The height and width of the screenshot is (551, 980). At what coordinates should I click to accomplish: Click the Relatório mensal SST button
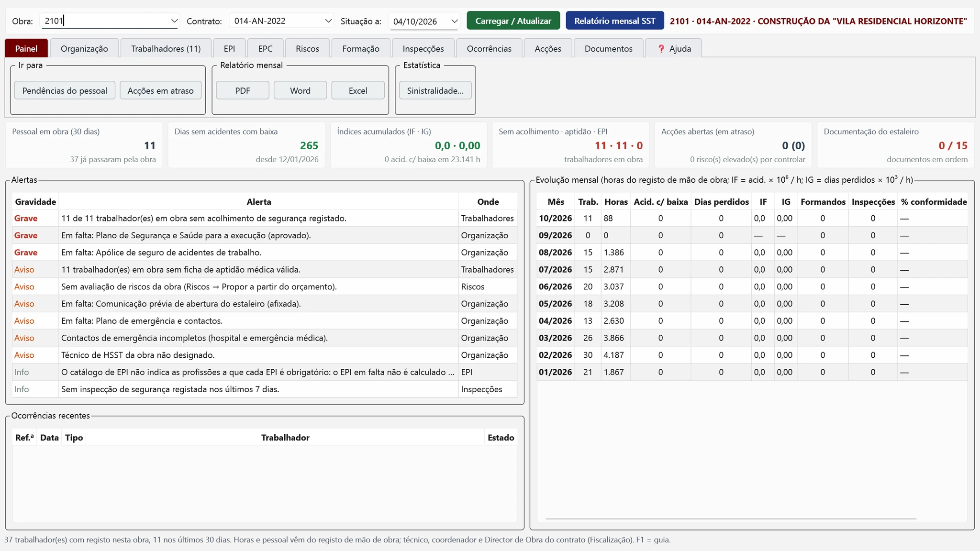[615, 21]
